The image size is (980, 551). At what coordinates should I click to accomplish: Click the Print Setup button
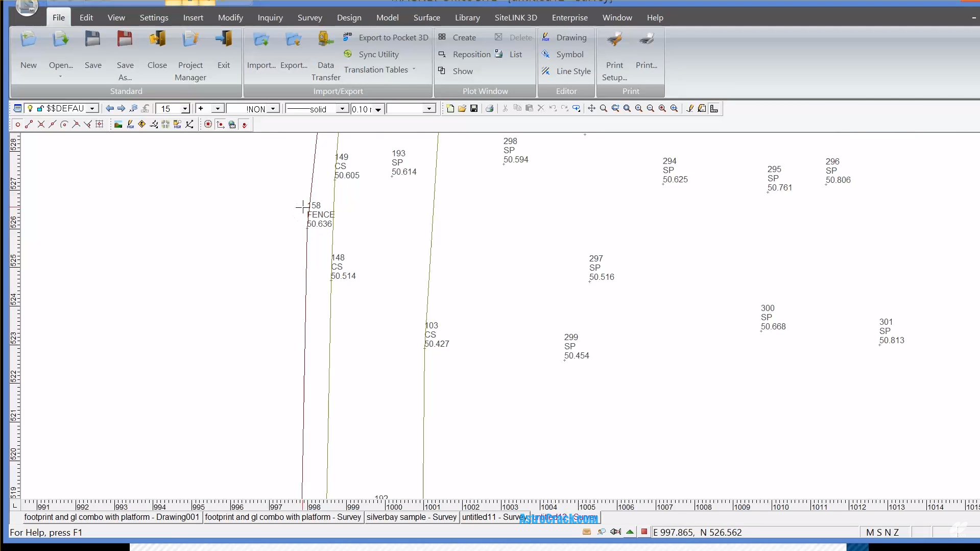pos(614,55)
